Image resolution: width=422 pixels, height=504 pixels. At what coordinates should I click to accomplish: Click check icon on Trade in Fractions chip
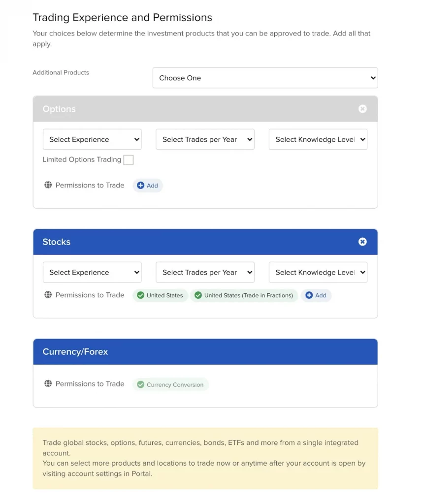point(198,295)
